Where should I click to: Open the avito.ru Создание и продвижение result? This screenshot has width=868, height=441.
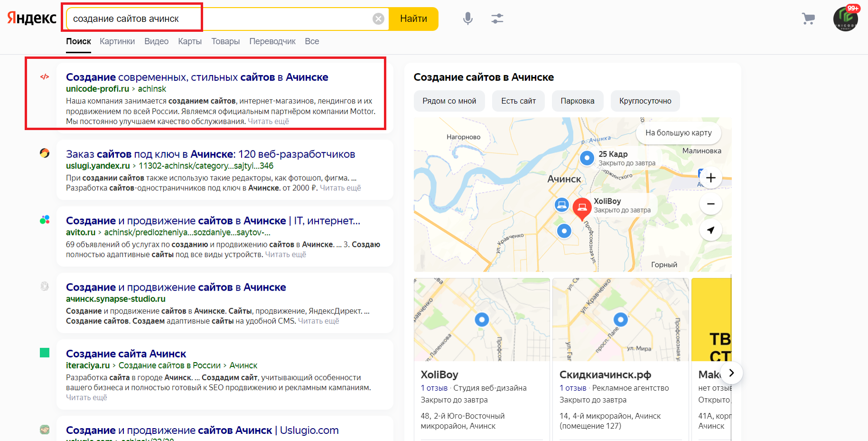point(213,221)
